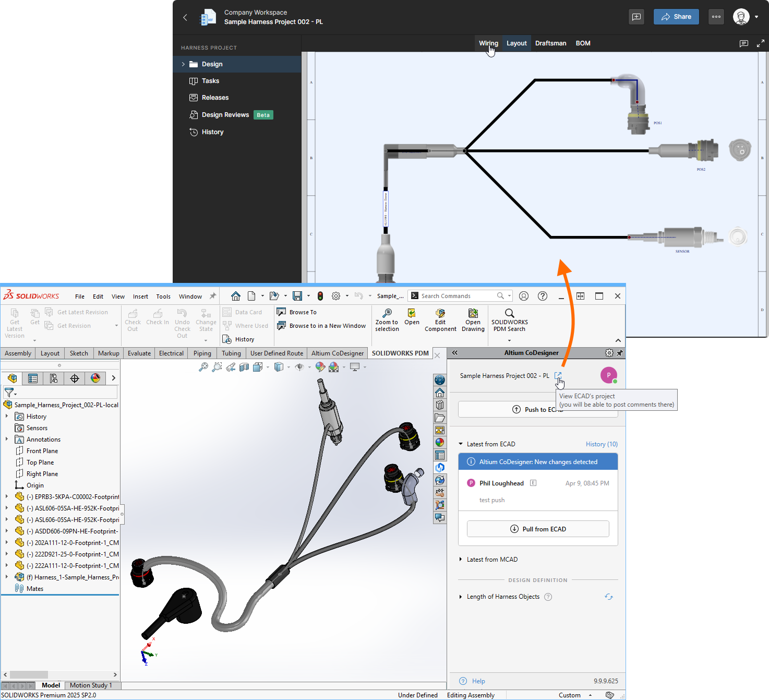This screenshot has width=769, height=700.
Task: Open CoDesigner panel settings gear
Action: (609, 353)
